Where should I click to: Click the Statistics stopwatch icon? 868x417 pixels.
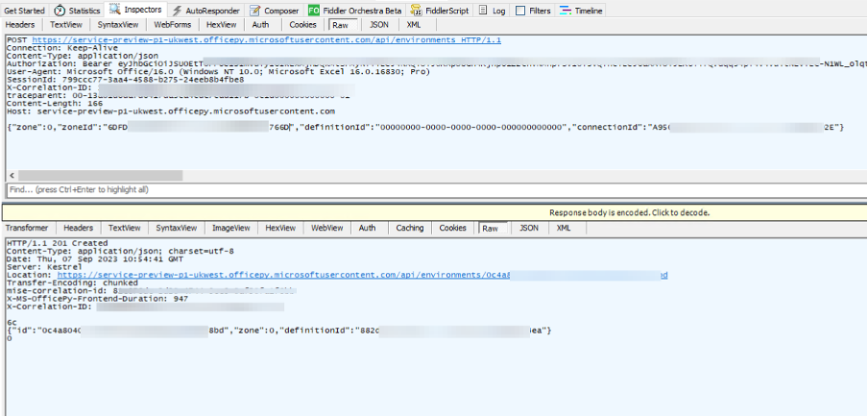tap(60, 11)
